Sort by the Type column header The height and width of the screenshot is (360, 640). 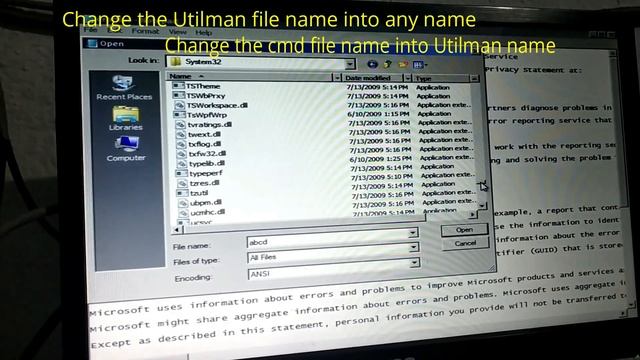(441, 78)
